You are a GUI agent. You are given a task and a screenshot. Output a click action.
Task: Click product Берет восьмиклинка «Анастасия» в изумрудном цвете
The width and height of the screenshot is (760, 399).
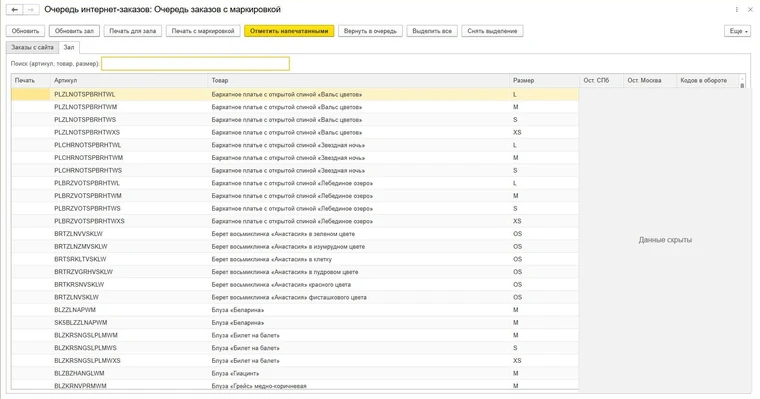pos(288,246)
